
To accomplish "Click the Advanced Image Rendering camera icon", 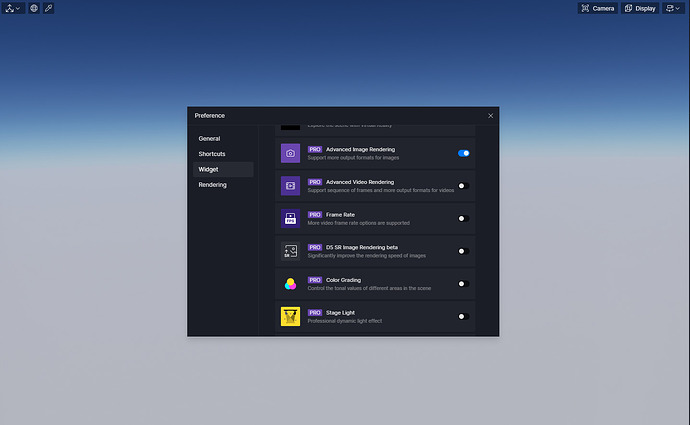I will (x=290, y=153).
